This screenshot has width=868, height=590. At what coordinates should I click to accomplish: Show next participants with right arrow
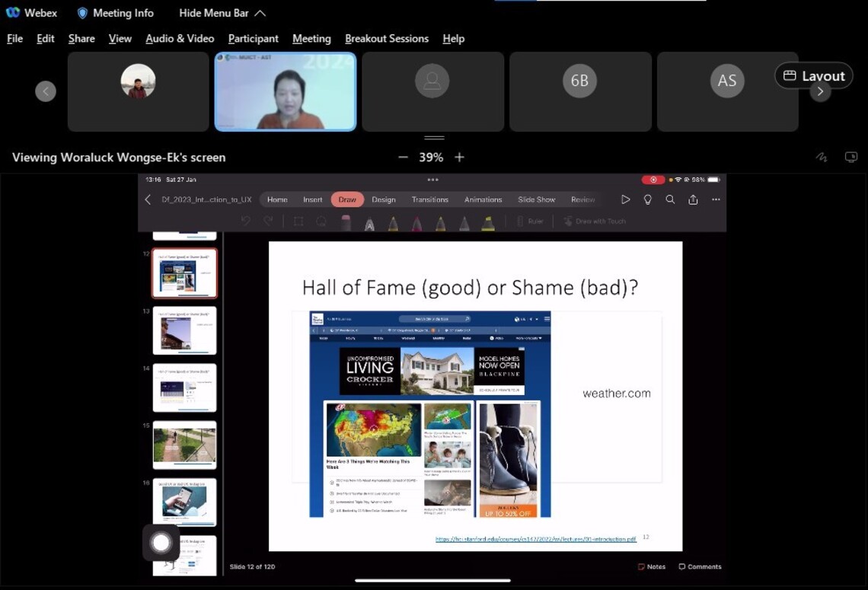pyautogui.click(x=820, y=91)
